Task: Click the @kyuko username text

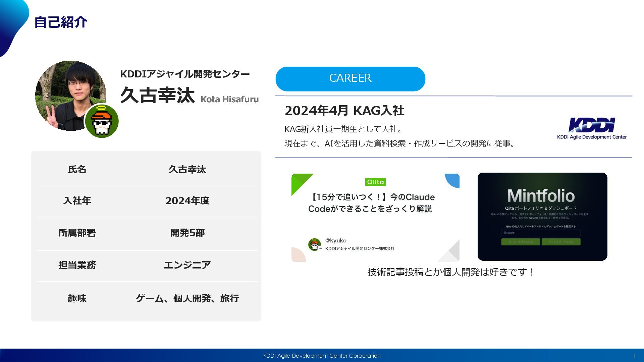Action: (336, 240)
